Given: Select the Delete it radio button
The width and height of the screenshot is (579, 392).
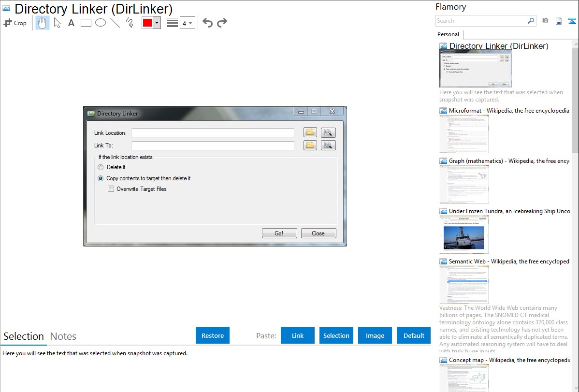Looking at the screenshot, I should [101, 167].
